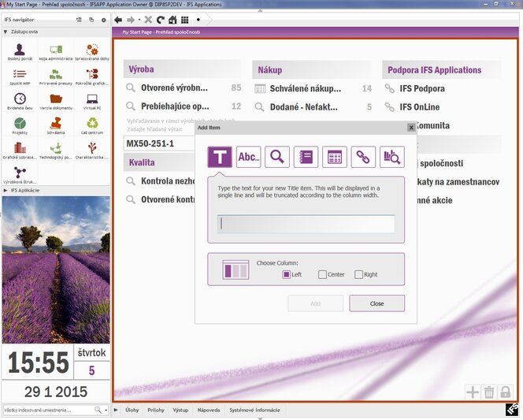Select the Abc text item type
The width and height of the screenshot is (523, 420).
click(248, 157)
